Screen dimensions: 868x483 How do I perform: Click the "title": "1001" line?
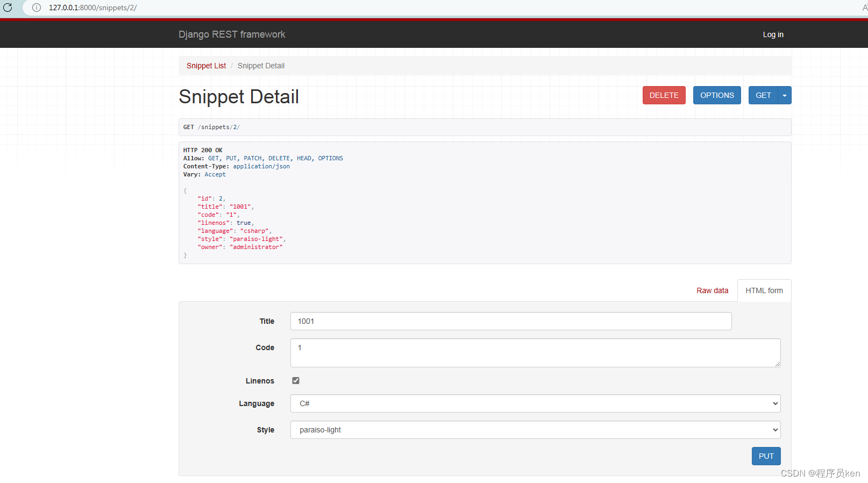coord(225,207)
